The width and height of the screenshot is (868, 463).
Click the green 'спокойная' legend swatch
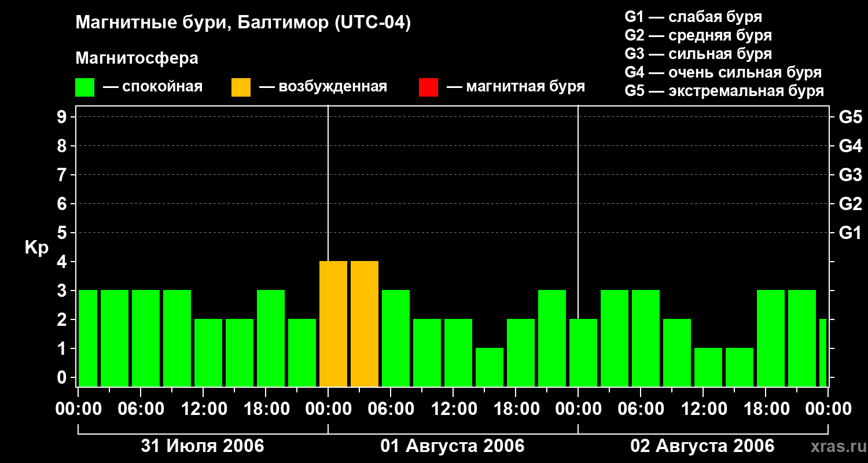[x=84, y=87]
